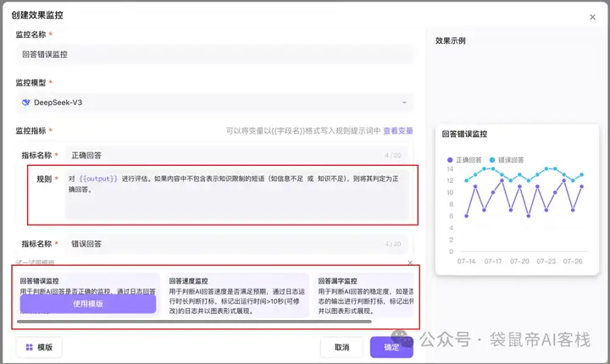Screen dimensions: 610x364
Task: Click the {{output}} variable in rule
Action: [98, 179]
